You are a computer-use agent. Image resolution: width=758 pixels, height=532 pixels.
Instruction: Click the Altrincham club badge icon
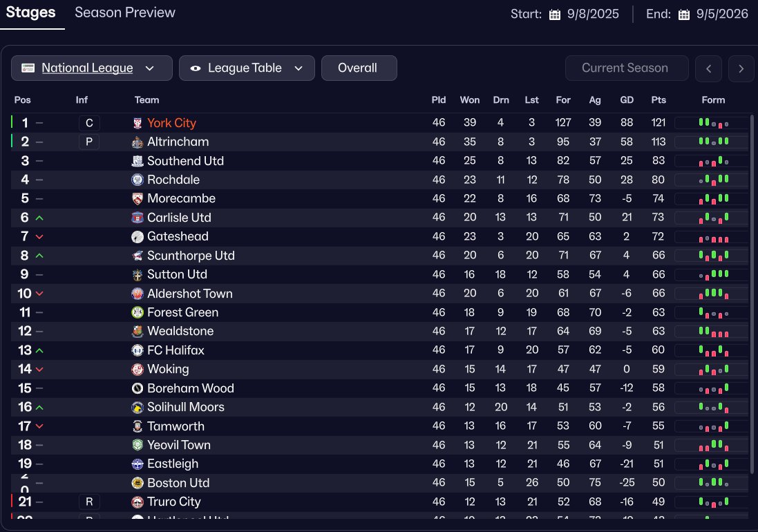tap(138, 142)
